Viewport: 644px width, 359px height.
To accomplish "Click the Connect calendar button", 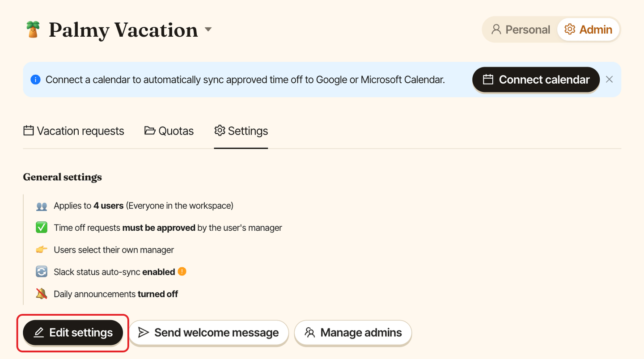I will tap(536, 80).
